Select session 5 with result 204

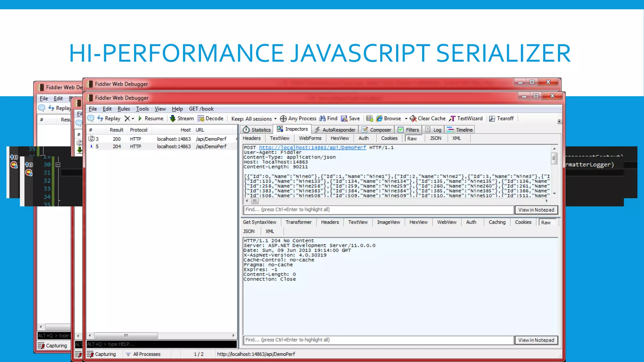coord(162,146)
